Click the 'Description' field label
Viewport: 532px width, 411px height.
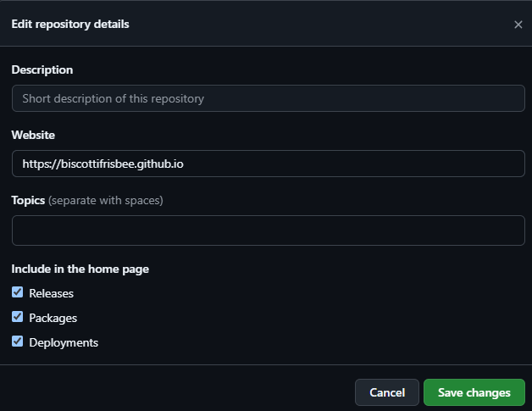point(42,69)
